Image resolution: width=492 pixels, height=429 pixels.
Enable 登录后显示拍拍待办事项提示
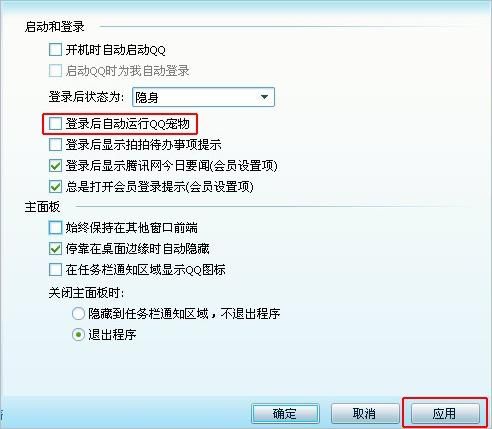click(55, 145)
